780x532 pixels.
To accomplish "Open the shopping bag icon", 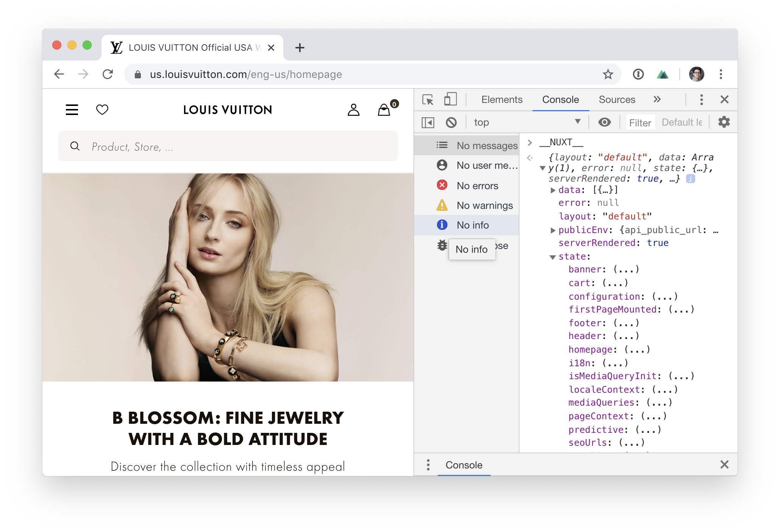I will [x=384, y=110].
